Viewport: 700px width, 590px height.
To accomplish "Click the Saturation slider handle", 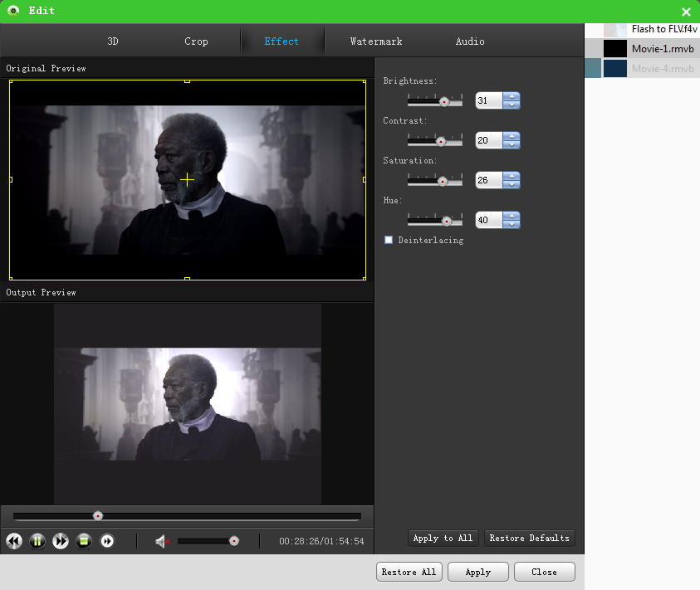I will pos(443,181).
